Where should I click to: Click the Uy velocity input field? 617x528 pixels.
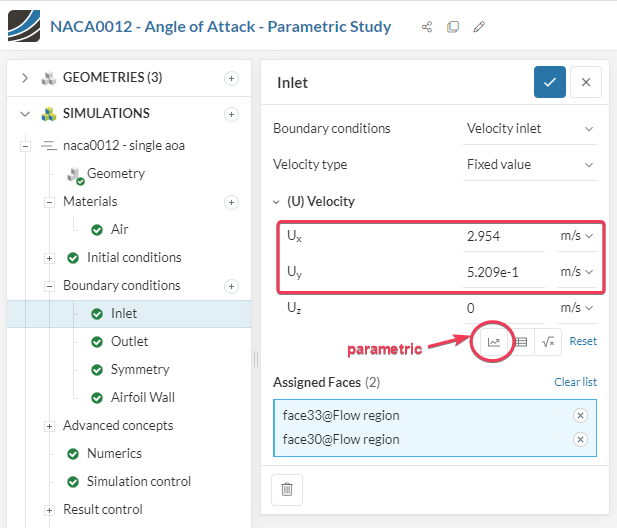[505, 272]
